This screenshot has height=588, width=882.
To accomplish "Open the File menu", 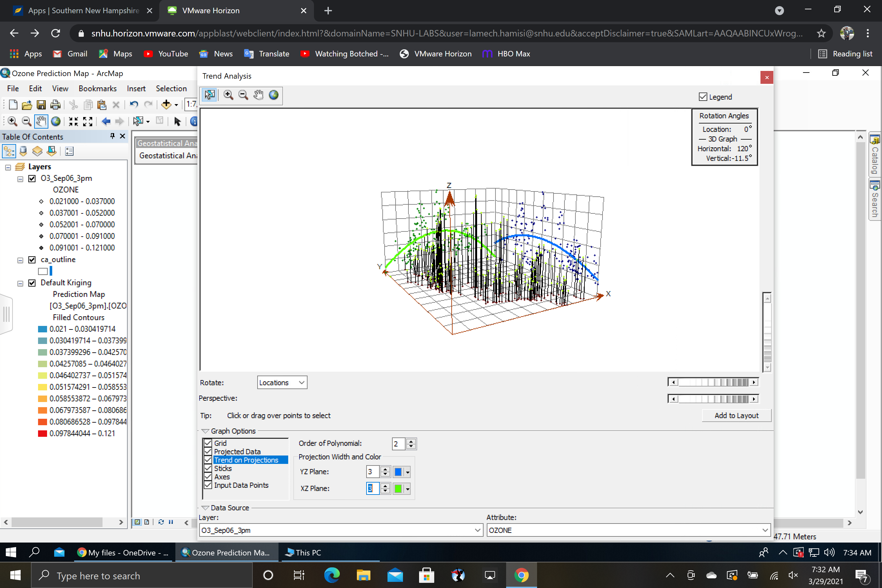I will 13,89.
